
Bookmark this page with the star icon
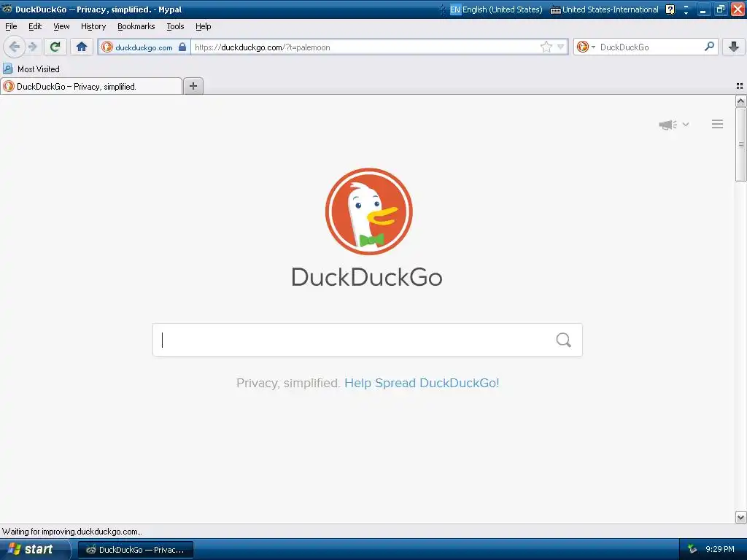(546, 47)
